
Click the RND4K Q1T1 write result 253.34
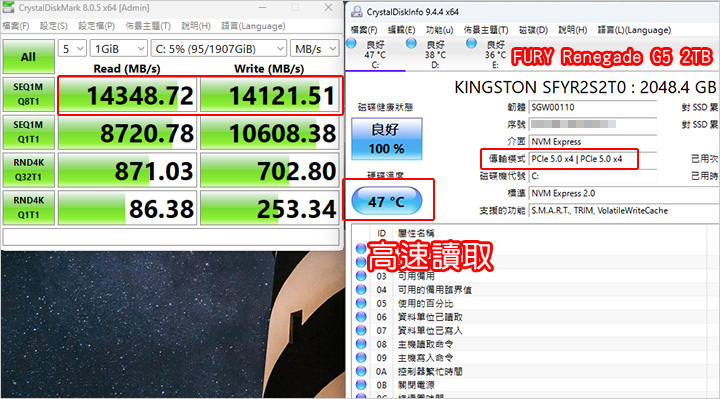tap(270, 208)
